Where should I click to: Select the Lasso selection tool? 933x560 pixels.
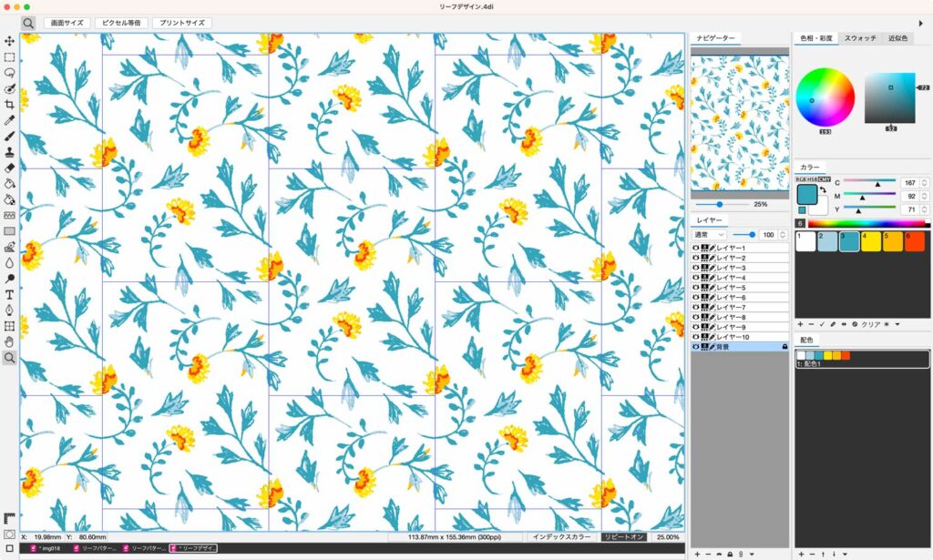click(x=9, y=73)
